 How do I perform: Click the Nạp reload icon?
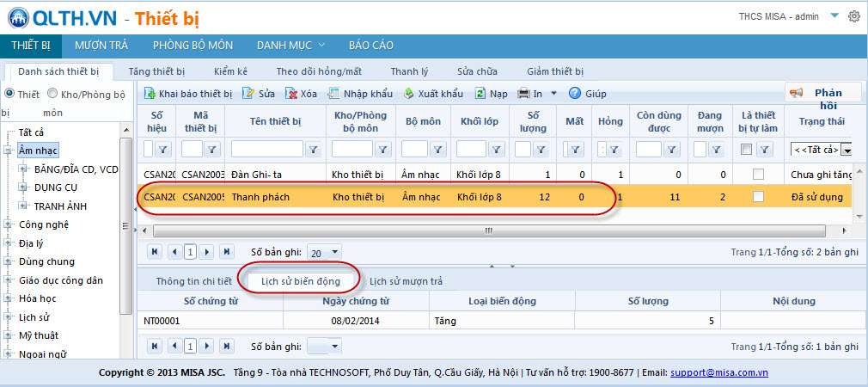(x=480, y=94)
